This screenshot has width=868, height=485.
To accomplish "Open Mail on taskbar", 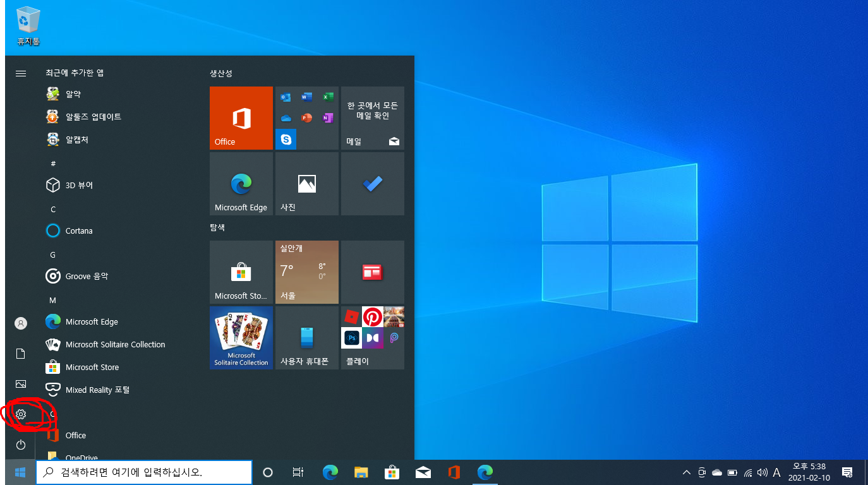I will pos(423,472).
